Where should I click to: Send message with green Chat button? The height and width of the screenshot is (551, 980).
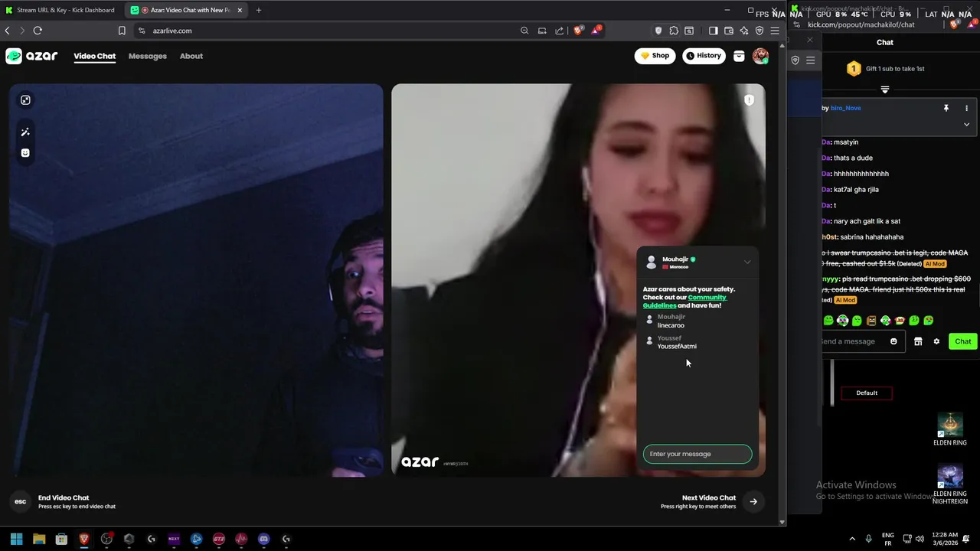[963, 341]
